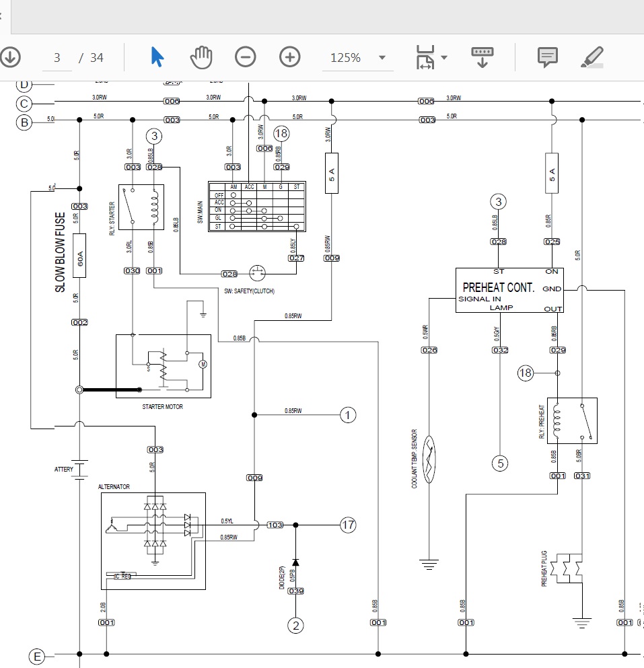Zoom out with the minus icon
644x668 pixels.
click(246, 58)
